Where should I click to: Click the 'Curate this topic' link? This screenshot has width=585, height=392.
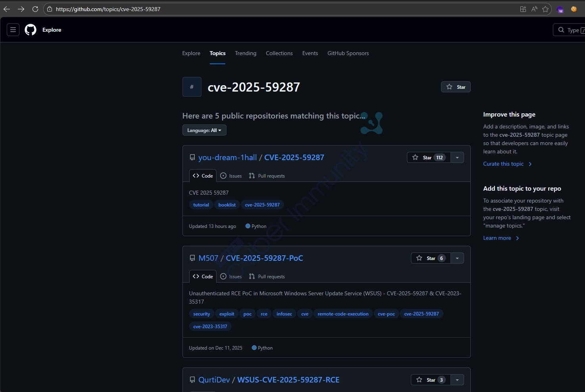pos(507,164)
